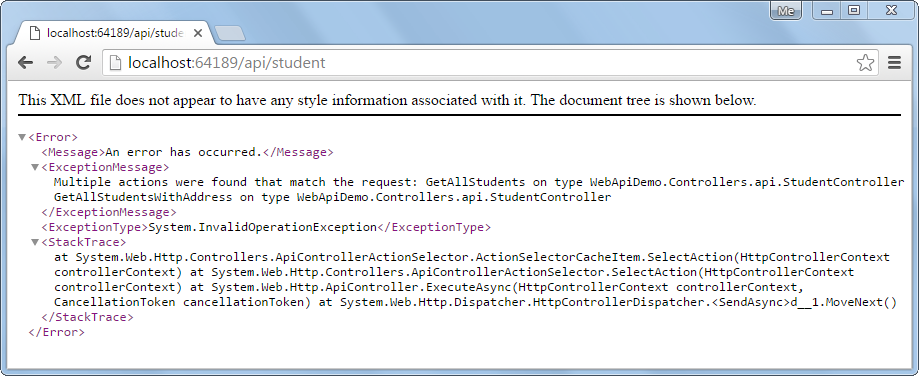
Task: Close the localhost:64189 tab
Action: tap(198, 33)
